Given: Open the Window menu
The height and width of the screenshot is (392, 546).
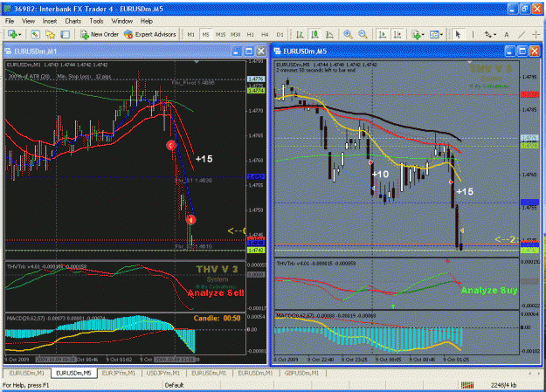Looking at the screenshot, I should pos(122,21).
